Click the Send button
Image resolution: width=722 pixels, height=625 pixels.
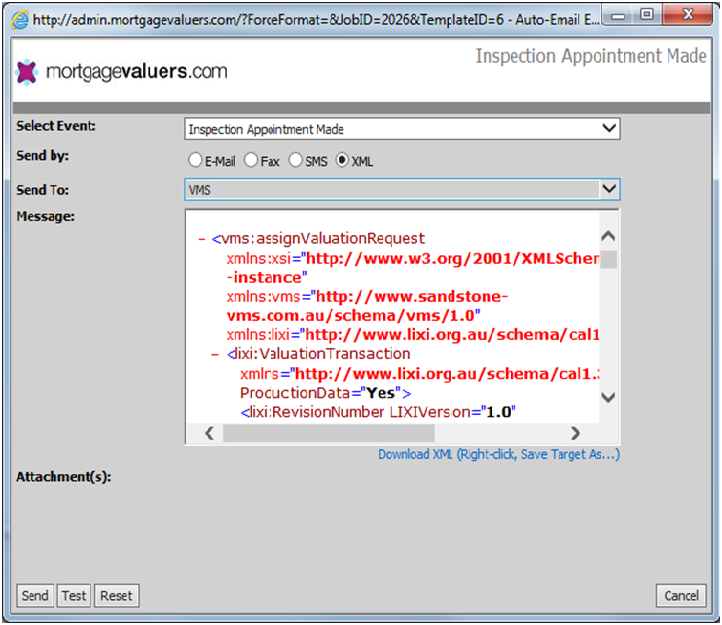click(x=35, y=596)
